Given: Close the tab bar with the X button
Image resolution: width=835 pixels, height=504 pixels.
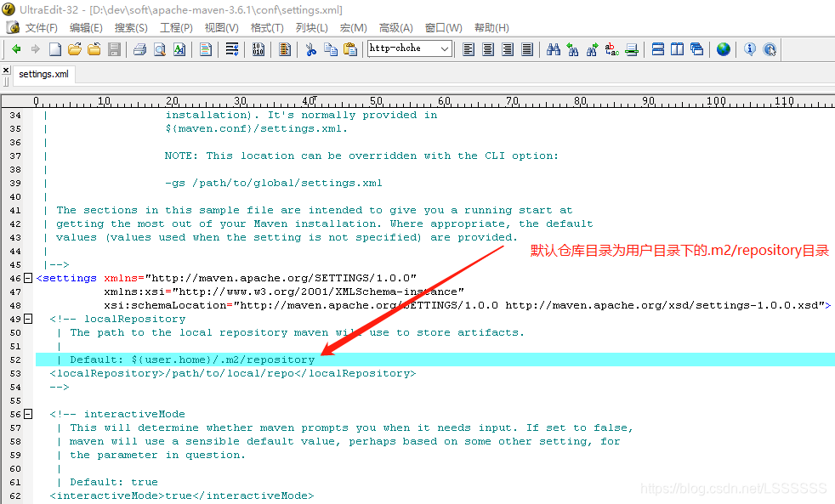Looking at the screenshot, I should pos(6,70).
